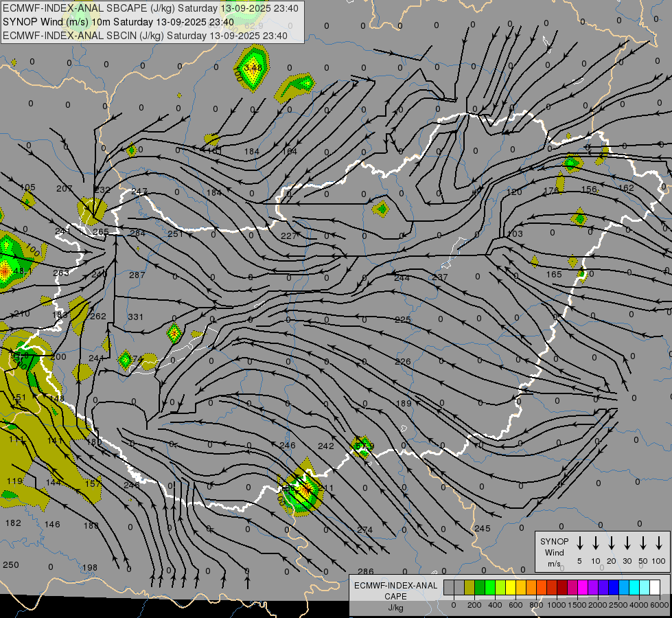Pick the bright magenta CAPE legend swatch
Viewport: 672px width, 618px height.
pyautogui.click(x=583, y=587)
